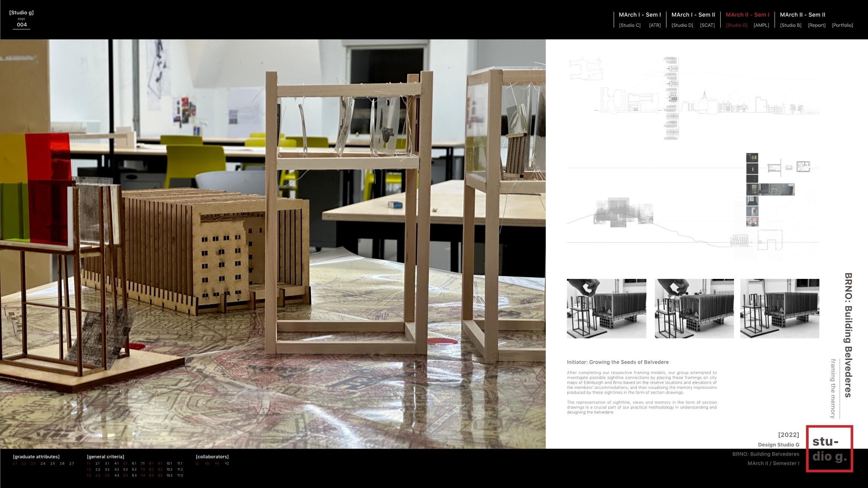The height and width of the screenshot is (488, 868).
Task: Jump to the [AMPL] section
Action: 761,25
